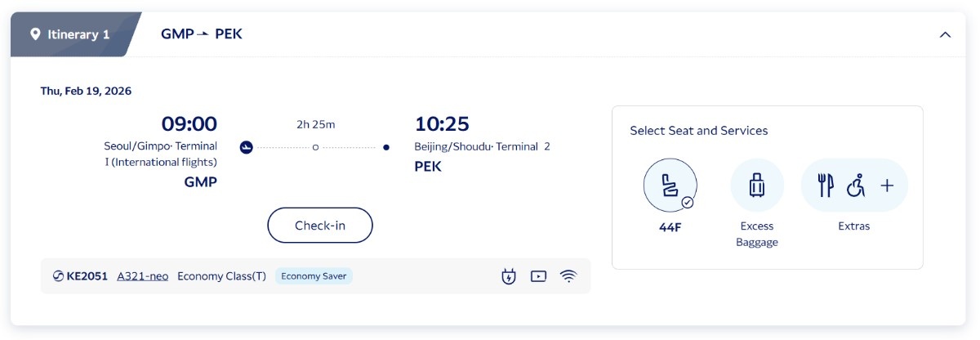The height and width of the screenshot is (340, 980).
Task: Click the Economy Saver fare badge
Action: (314, 276)
